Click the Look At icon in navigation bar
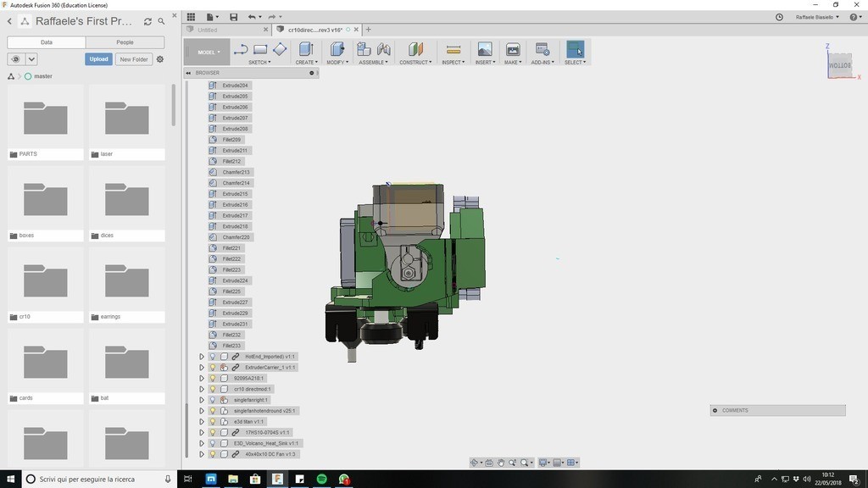868x488 pixels. (489, 463)
